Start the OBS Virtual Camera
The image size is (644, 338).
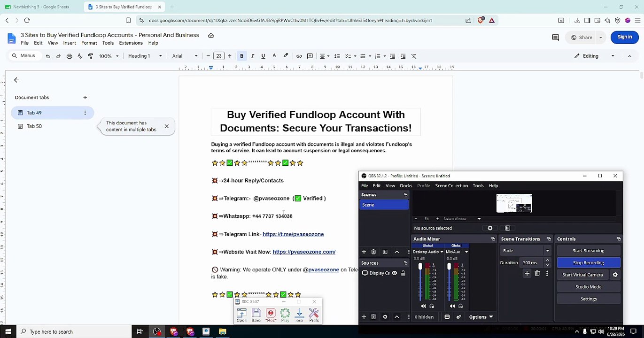click(x=582, y=275)
